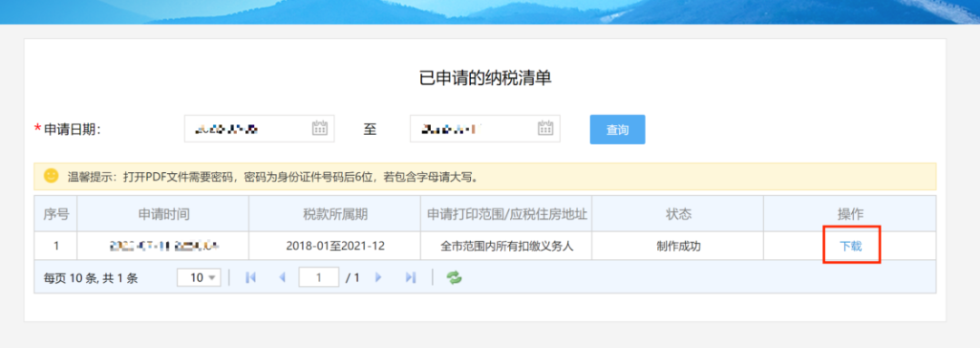
Task: Click the 温馨提示 PDF password notice text
Action: click(x=274, y=177)
